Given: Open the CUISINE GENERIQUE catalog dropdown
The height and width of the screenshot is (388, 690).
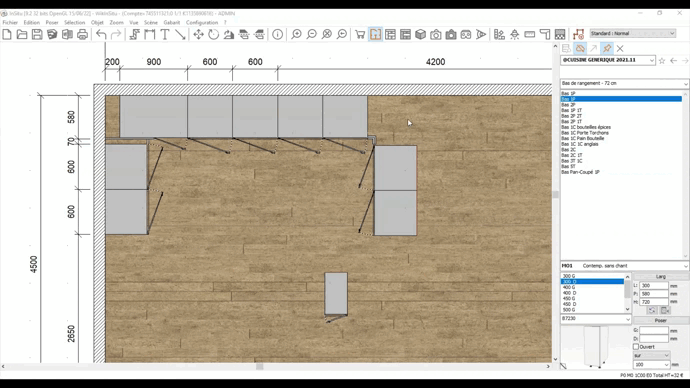Looking at the screenshot, I should (608, 60).
